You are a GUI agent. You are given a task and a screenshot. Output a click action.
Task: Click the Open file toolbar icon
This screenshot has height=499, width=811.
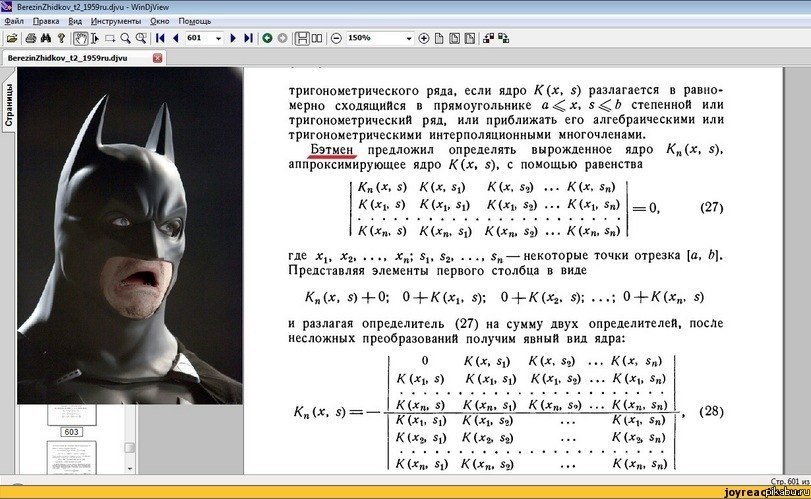11,38
